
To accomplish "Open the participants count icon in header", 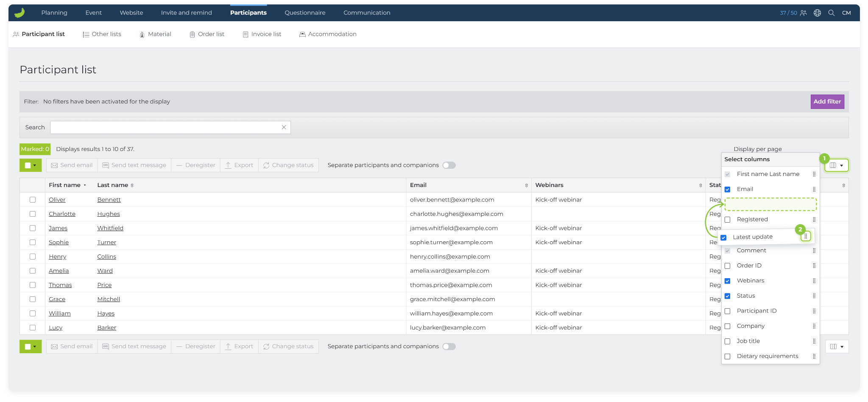I will click(803, 13).
